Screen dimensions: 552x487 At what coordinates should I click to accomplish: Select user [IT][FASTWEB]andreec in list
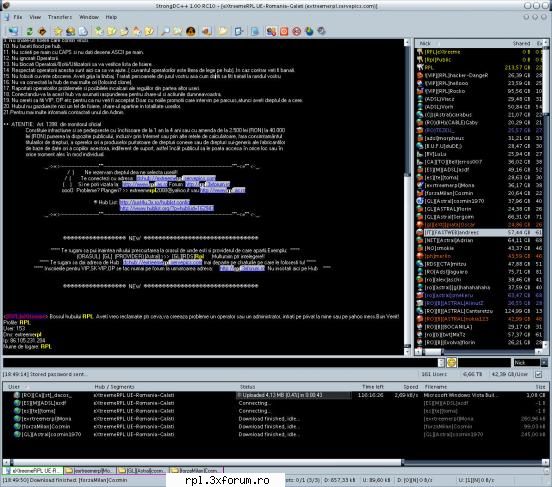[x=479, y=232]
